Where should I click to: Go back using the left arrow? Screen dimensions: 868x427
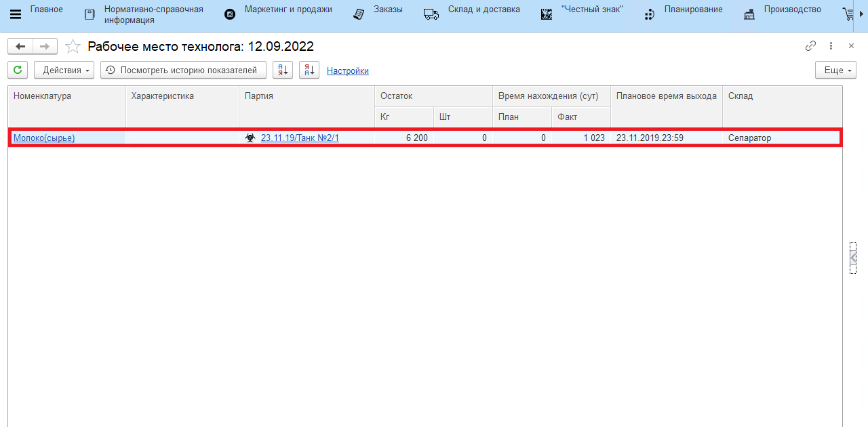(x=20, y=46)
